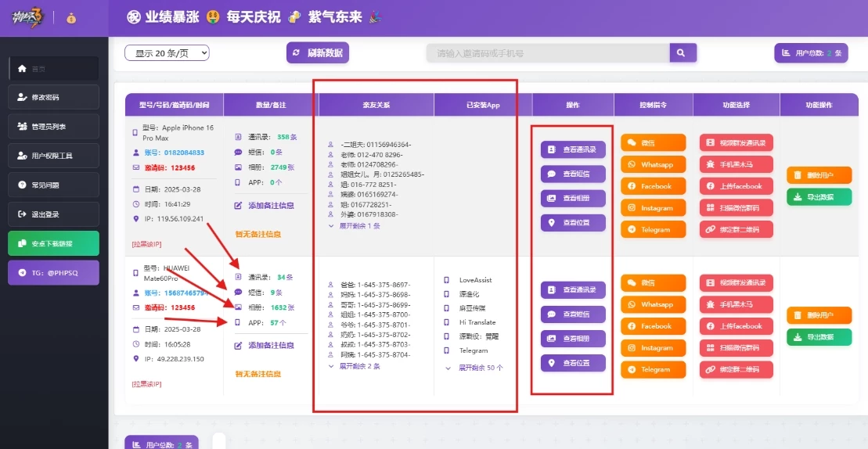Click the 首页 home icon in sidebar

pyautogui.click(x=22, y=69)
